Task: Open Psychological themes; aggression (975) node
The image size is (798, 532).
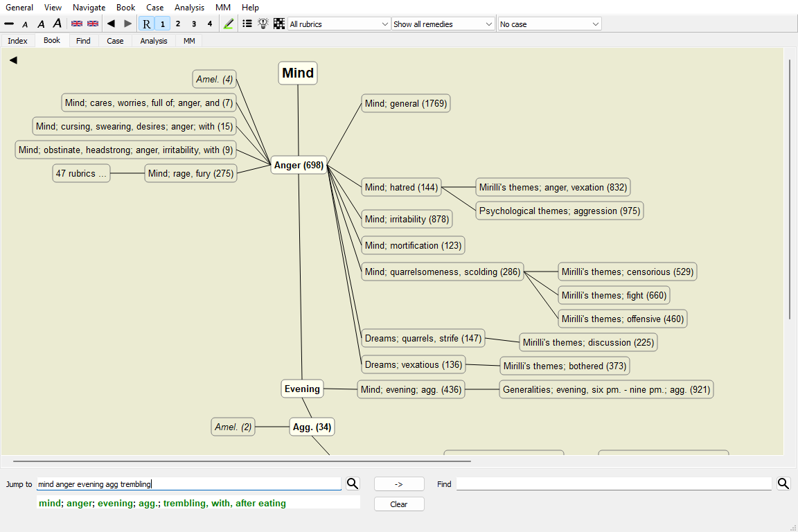Action: 559,211
